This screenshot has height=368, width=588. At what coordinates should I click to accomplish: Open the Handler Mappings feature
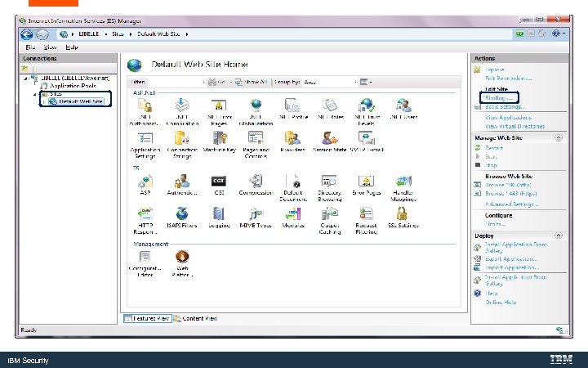tap(403, 188)
